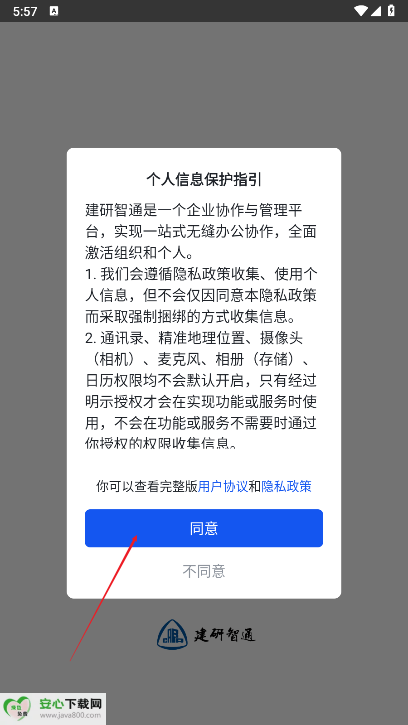Tap the 建研智通 calligraphy app name
The height and width of the screenshot is (725, 408).
pyautogui.click(x=224, y=635)
